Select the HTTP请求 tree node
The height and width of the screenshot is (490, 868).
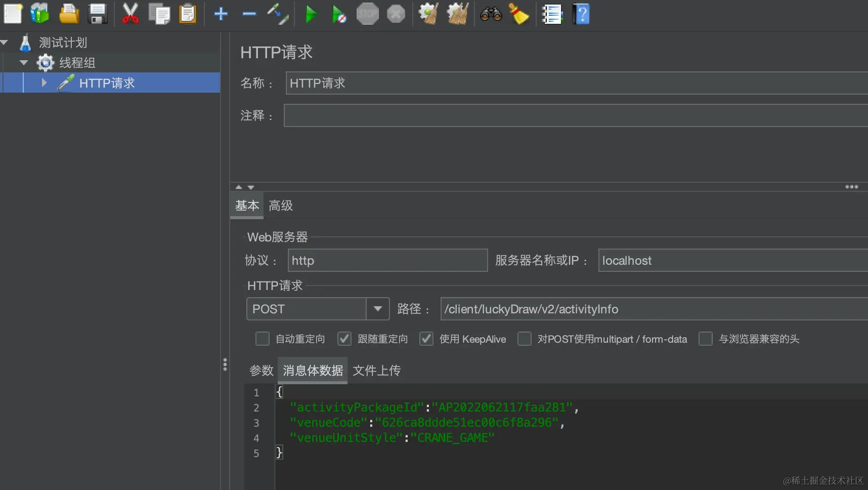click(x=107, y=83)
